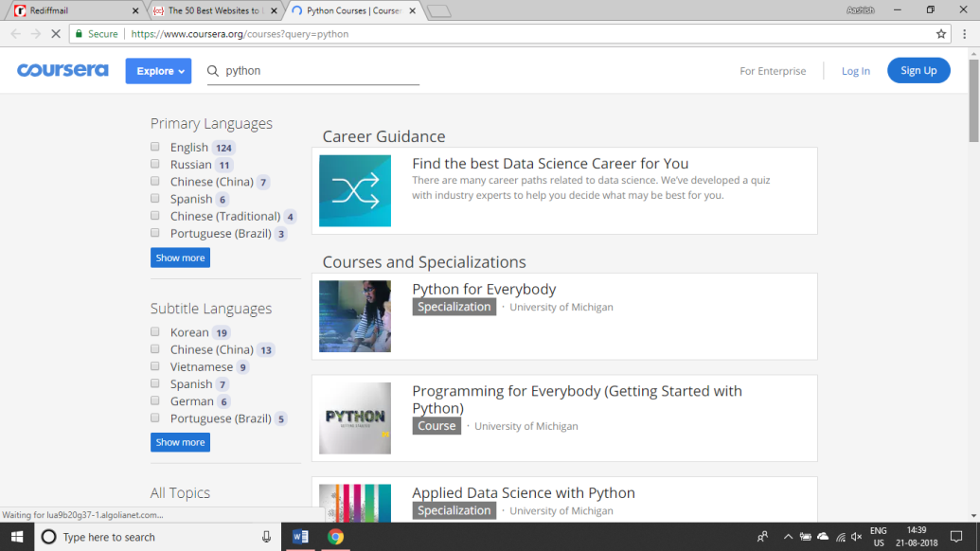The image size is (980, 551).
Task: Click the Aashish profile label
Action: [x=861, y=10]
